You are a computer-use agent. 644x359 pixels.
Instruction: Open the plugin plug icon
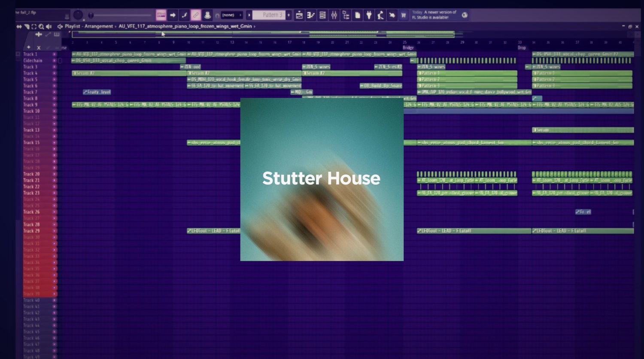[369, 15]
